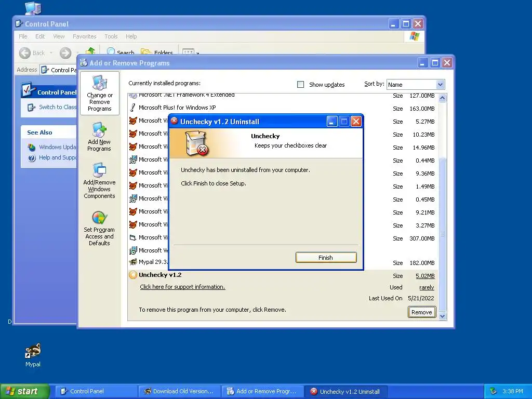Image resolution: width=532 pixels, height=399 pixels.
Task: Open Set Program Access and Defaults icon
Action: tap(99, 228)
